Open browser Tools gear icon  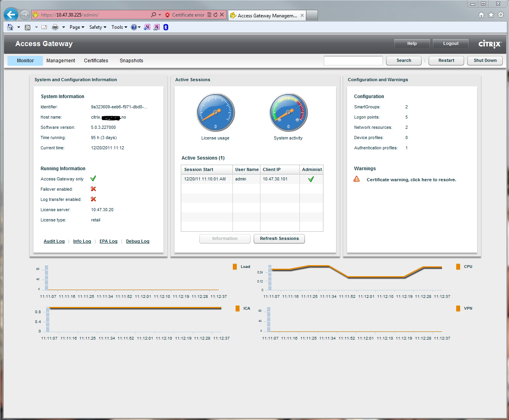(x=501, y=15)
